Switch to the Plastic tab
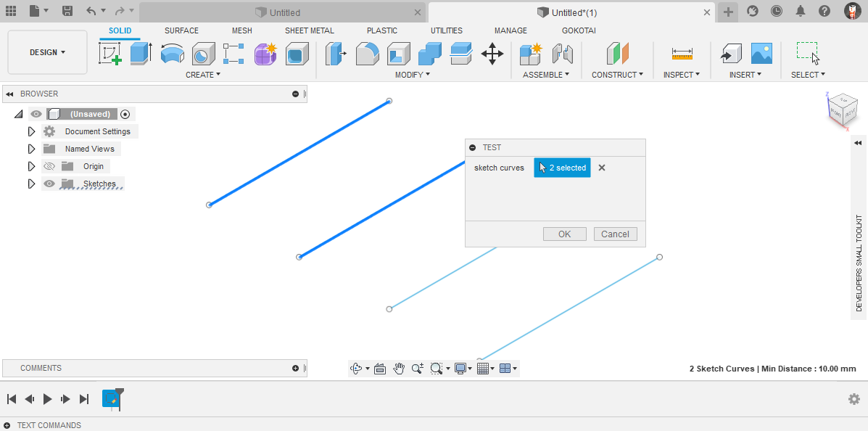868x431 pixels. (x=382, y=30)
